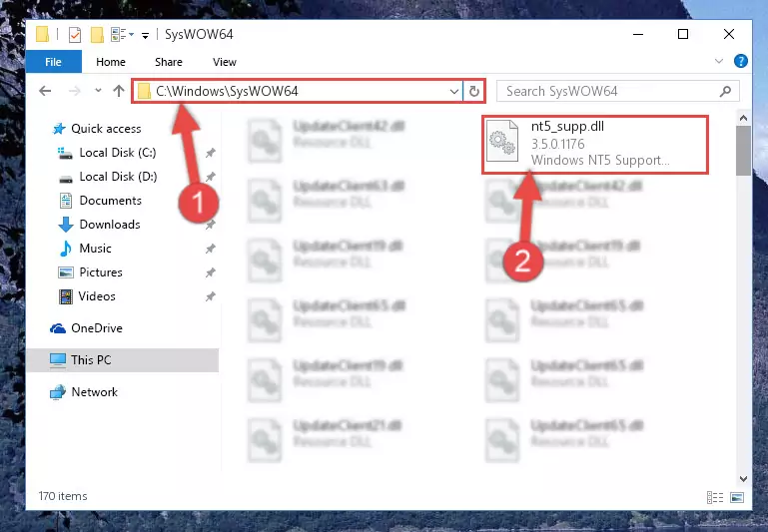Open Downloads in the navigation pane
Image resolution: width=768 pixels, height=532 pixels.
[x=110, y=225]
